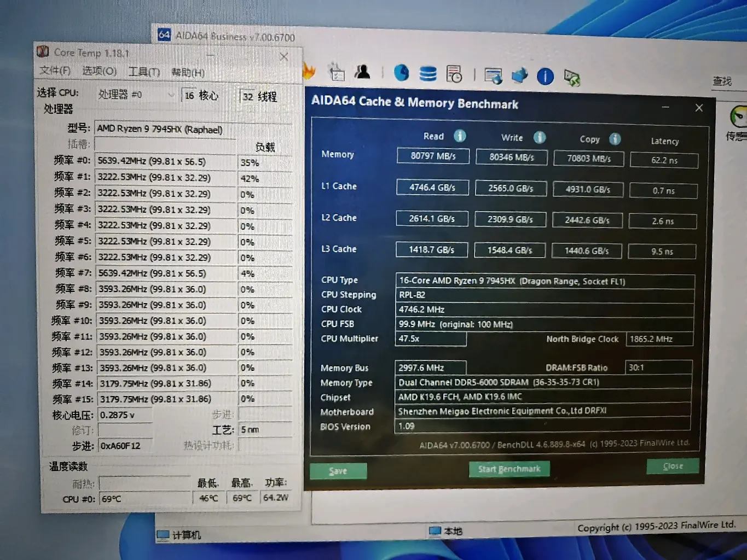Click the minimum temperature 46°C

(x=209, y=498)
